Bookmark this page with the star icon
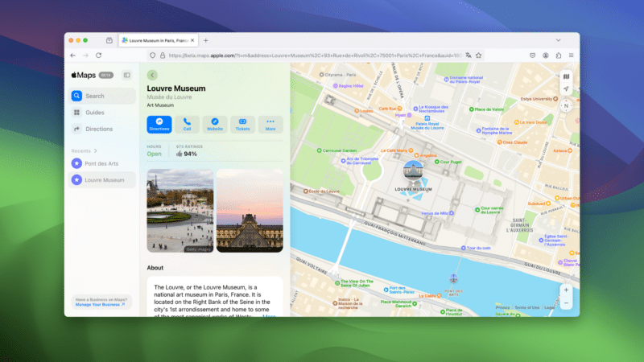This screenshot has height=362, width=644. 478,56
